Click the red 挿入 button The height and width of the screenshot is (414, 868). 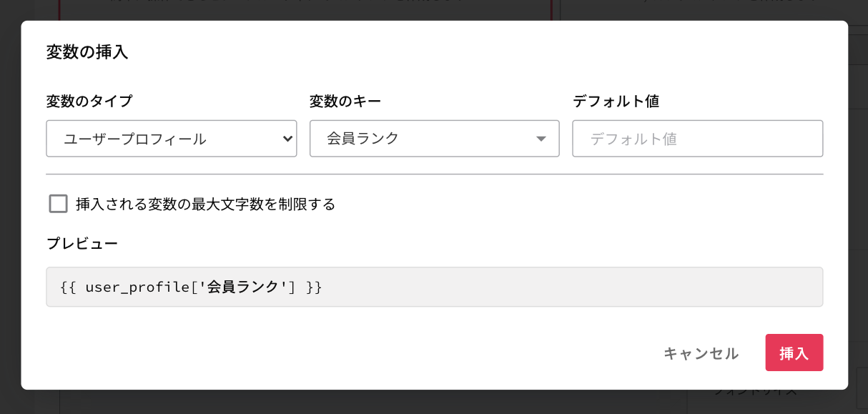pos(794,353)
